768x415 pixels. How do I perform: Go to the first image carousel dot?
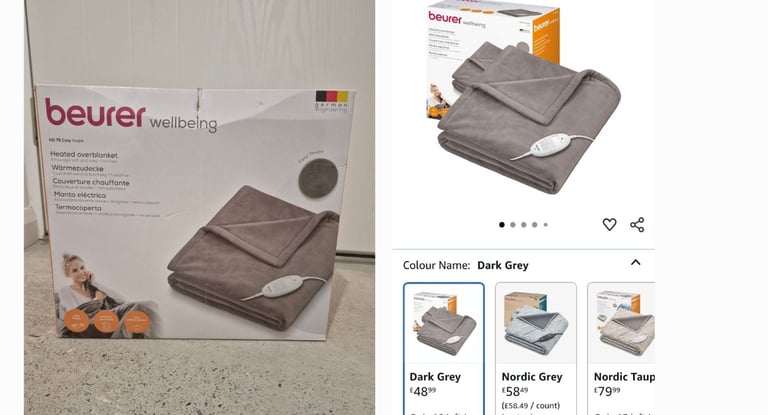click(502, 225)
